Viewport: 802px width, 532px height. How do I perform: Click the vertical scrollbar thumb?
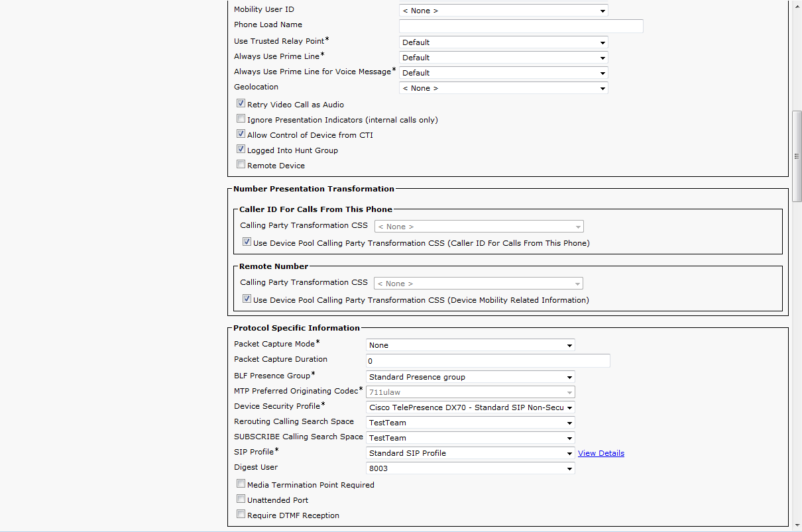[x=797, y=156]
